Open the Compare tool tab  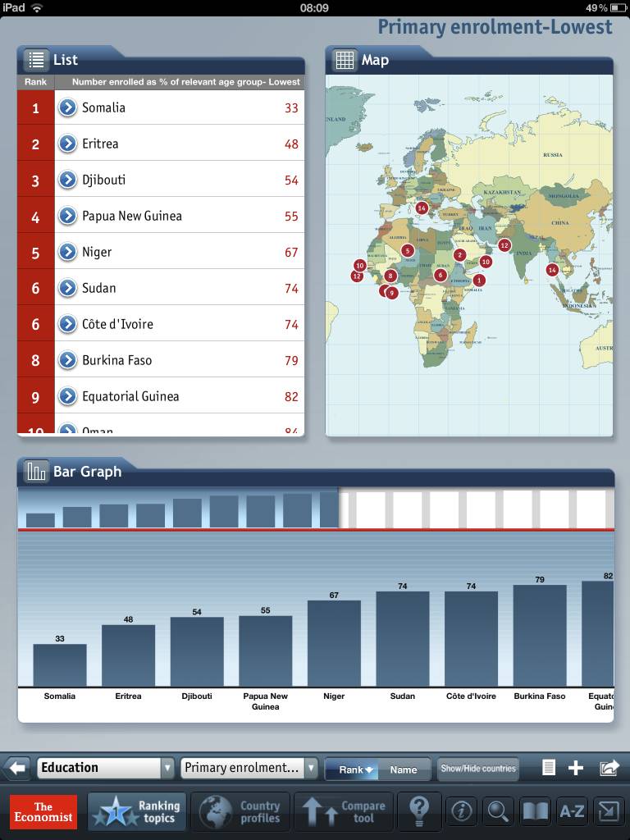click(x=344, y=811)
